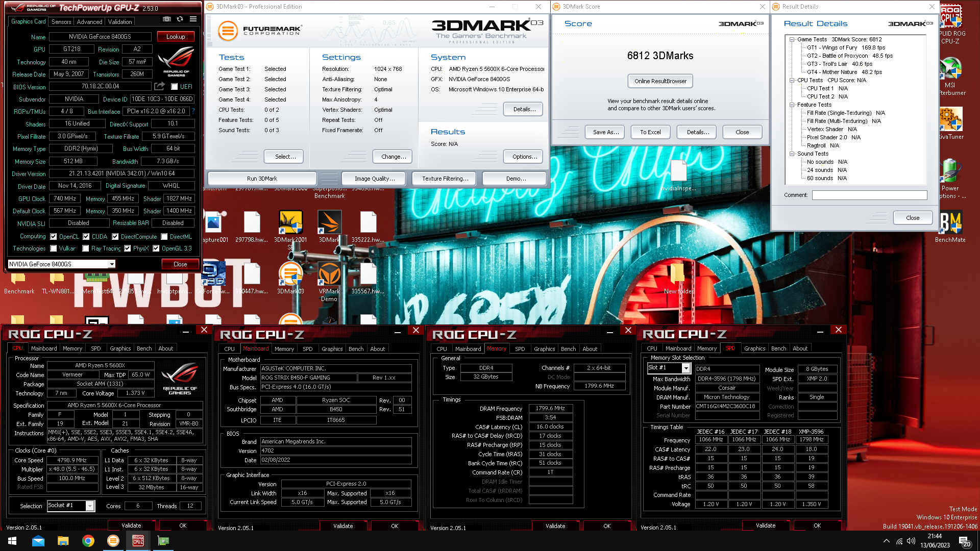Click the Bus Interface question mark icon
The image size is (980, 551).
tap(193, 111)
